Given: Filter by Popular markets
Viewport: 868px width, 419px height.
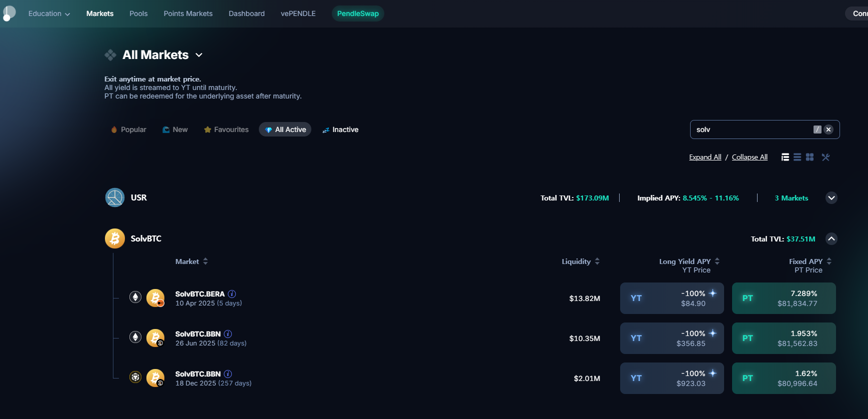Looking at the screenshot, I should [128, 129].
